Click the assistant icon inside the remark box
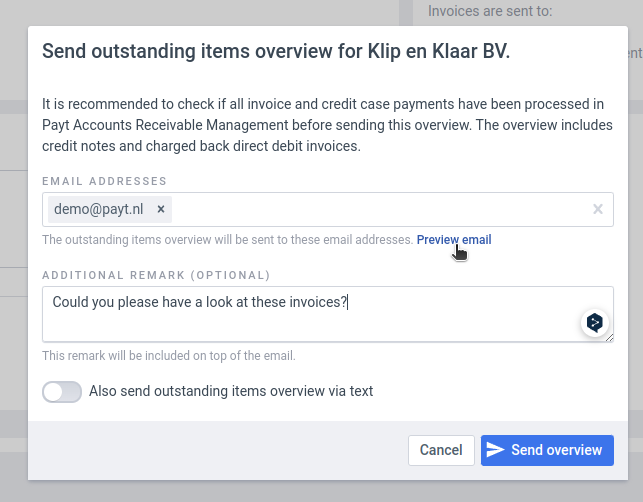 pos(595,322)
